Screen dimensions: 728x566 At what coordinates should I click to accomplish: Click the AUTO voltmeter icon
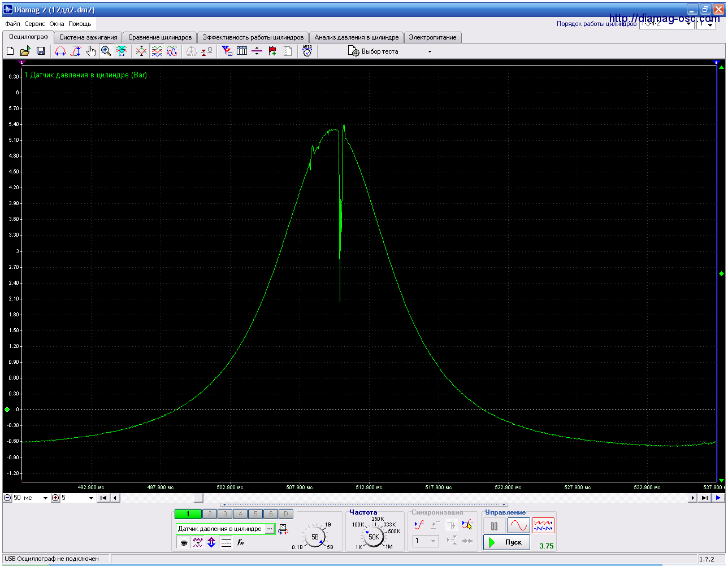click(307, 51)
